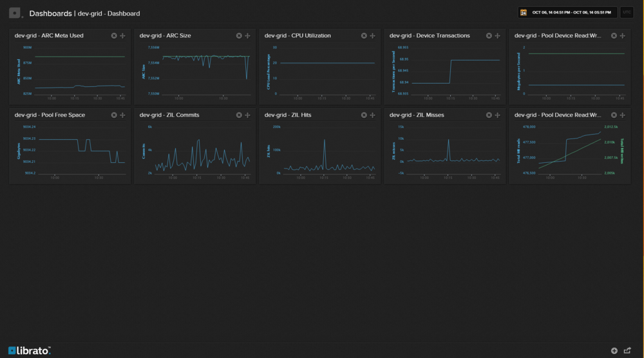Open the dev-grid - ZIL Hits title
Screen dimensions: 644x358
coord(288,115)
